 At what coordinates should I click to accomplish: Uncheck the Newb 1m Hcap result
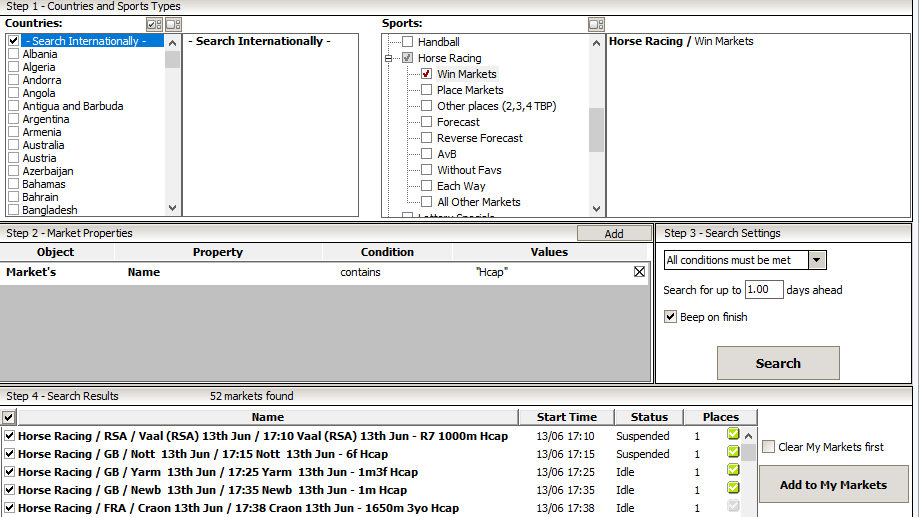(x=9, y=490)
